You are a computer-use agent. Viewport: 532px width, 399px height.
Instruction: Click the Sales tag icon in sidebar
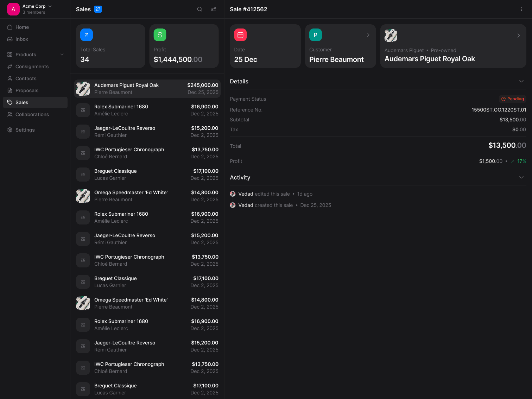(x=10, y=102)
